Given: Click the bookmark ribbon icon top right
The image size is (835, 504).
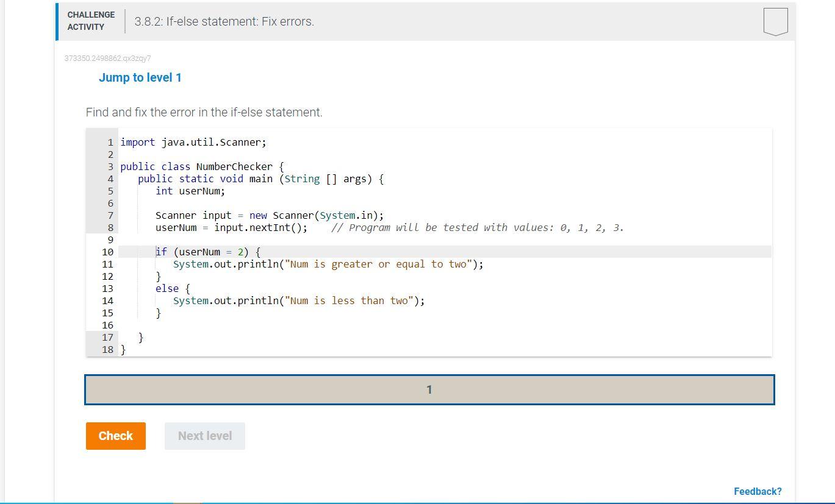Looking at the screenshot, I should tap(775, 21).
